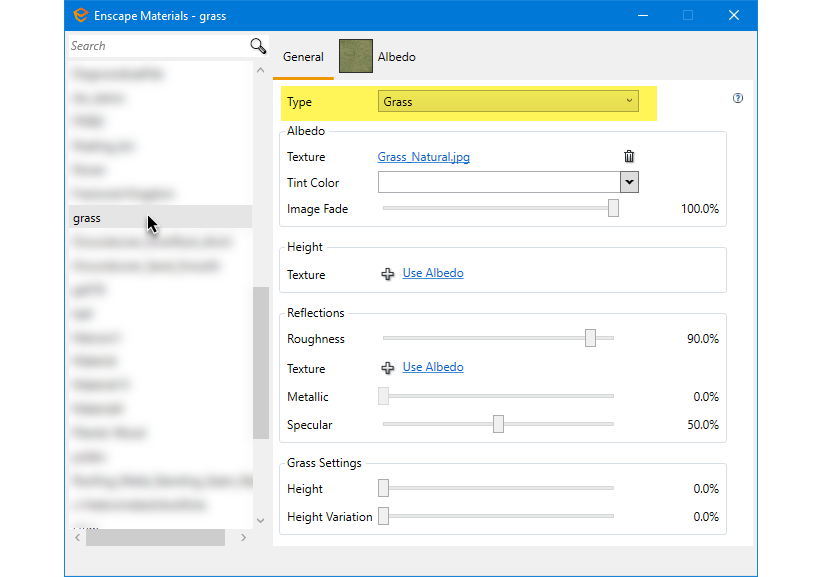Screen dimensions: 828x577
Task: Click the Roughness slider handle
Action: (x=590, y=339)
